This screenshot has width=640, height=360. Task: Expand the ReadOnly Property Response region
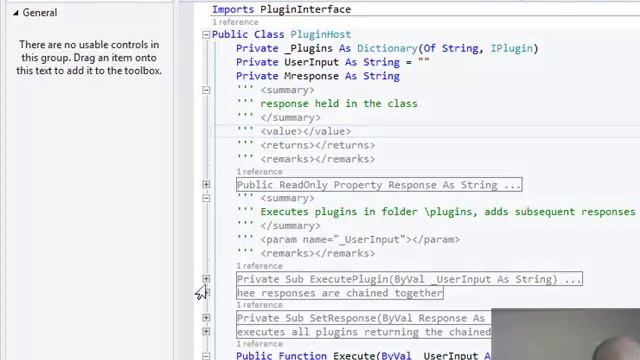pyautogui.click(x=206, y=184)
